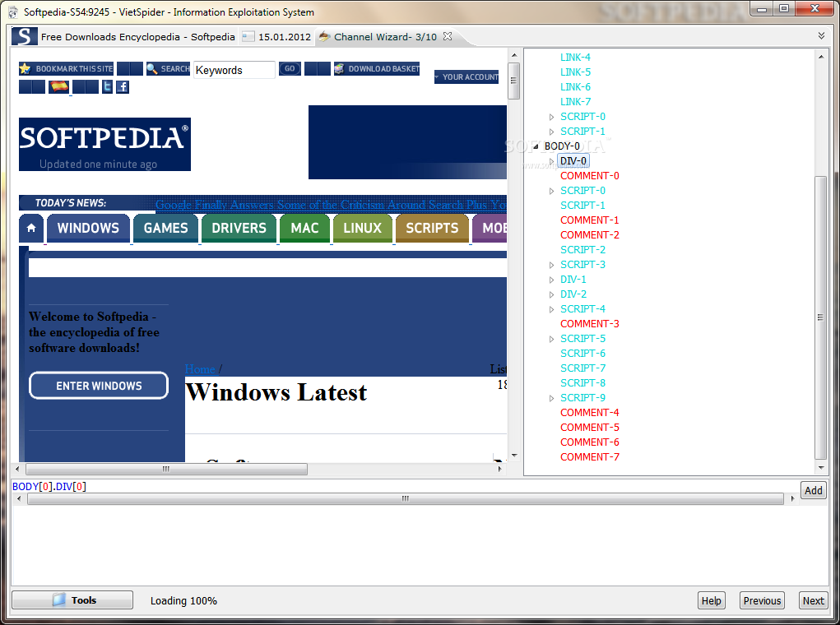This screenshot has height=625, width=840.
Task: Open the WINDOWS category tab
Action: (x=88, y=228)
